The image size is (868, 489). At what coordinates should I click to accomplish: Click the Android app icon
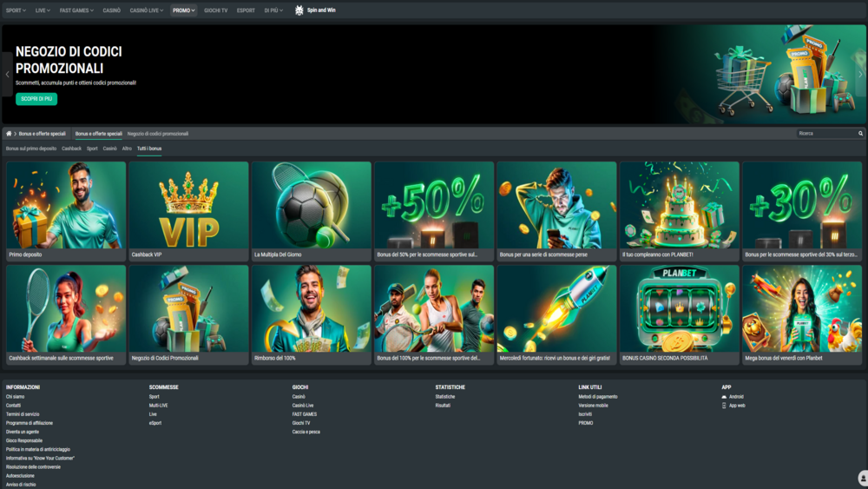point(724,397)
